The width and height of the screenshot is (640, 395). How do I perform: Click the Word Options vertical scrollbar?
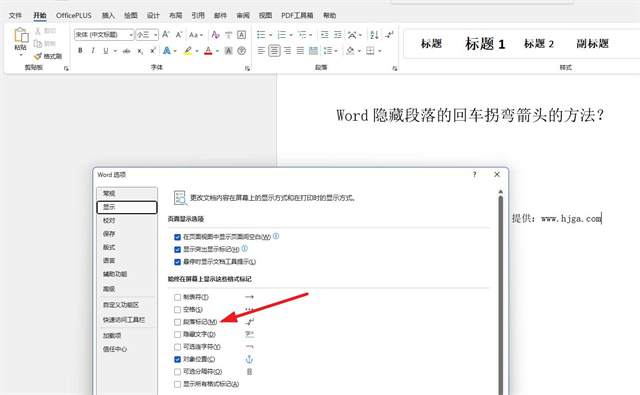[501, 294]
